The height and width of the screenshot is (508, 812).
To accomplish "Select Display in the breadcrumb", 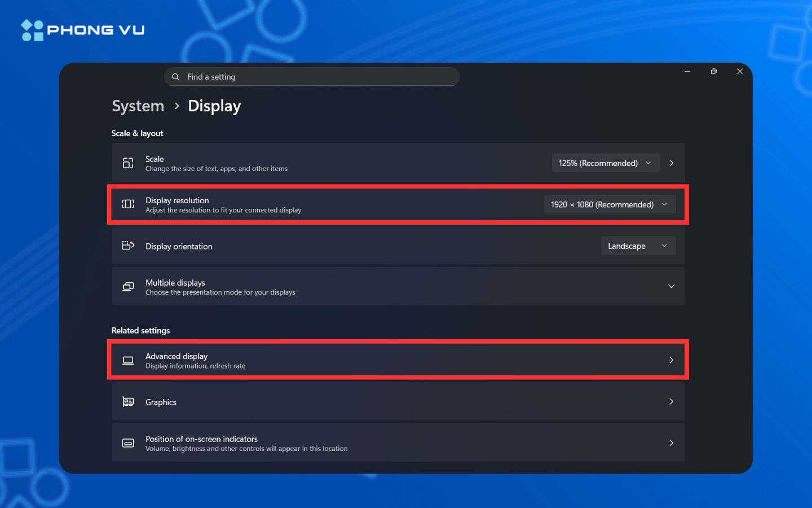I will 214,106.
